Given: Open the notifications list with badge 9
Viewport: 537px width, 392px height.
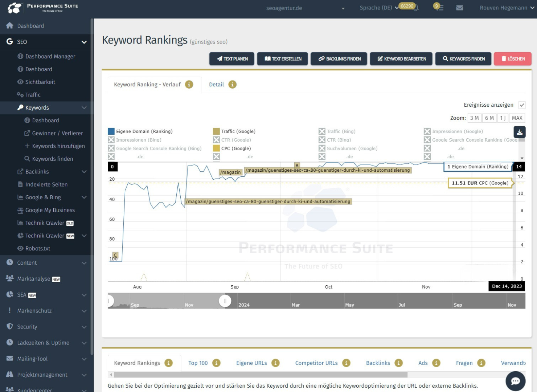Looking at the screenshot, I should click(x=439, y=8).
